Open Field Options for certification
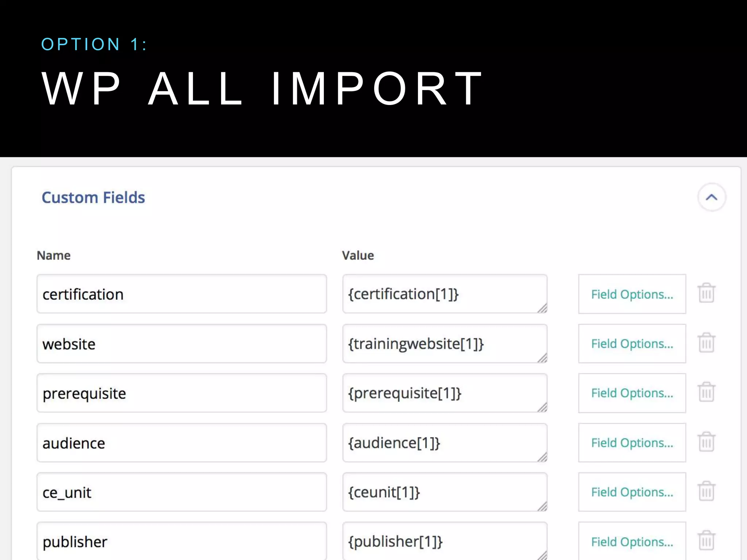The width and height of the screenshot is (747, 560). (x=632, y=294)
